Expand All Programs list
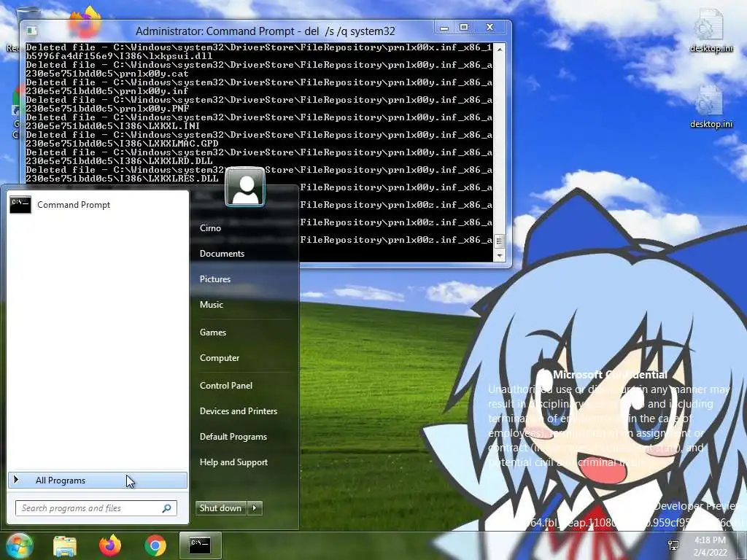Image resolution: width=747 pixels, height=560 pixels. coord(98,481)
